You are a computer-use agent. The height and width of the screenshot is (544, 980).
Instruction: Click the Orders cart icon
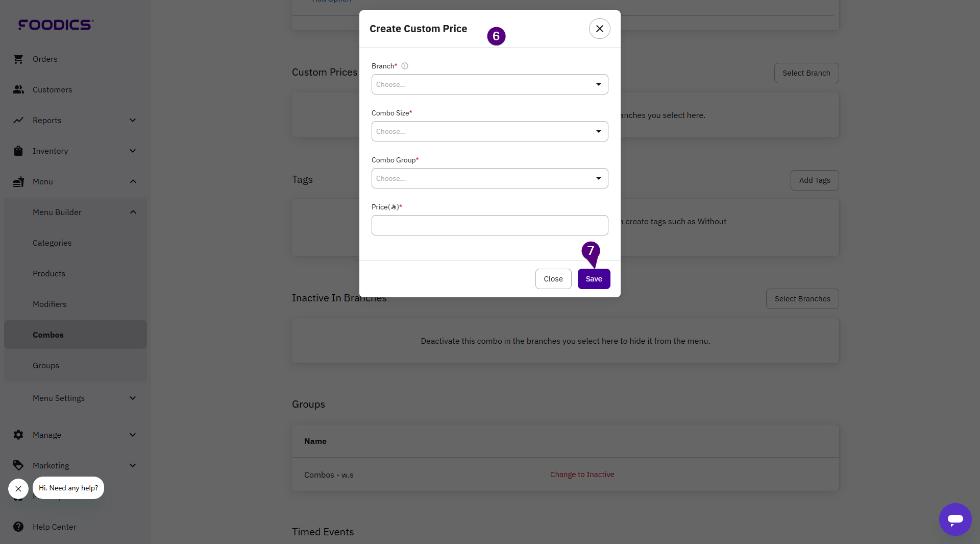(18, 59)
